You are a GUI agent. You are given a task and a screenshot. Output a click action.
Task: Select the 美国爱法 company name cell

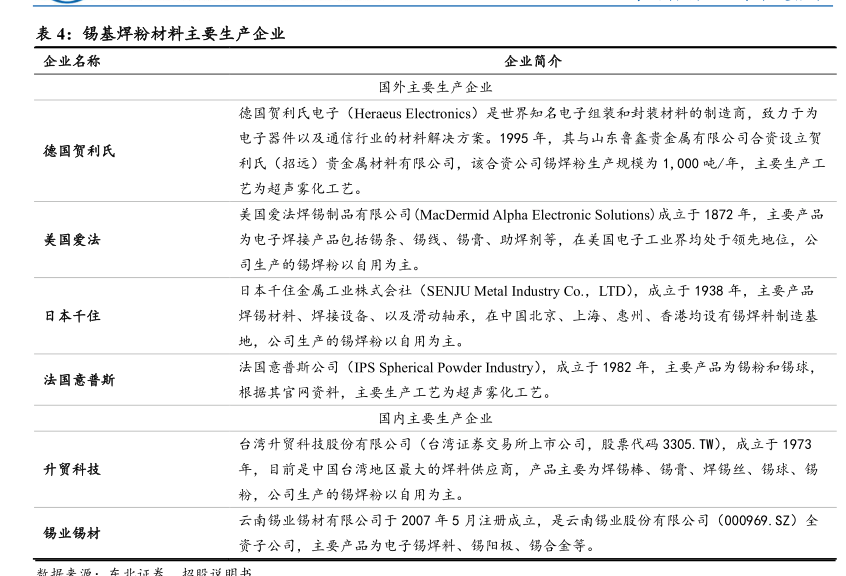[x=72, y=240]
